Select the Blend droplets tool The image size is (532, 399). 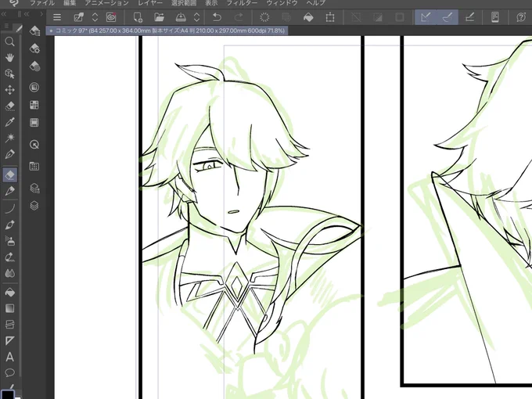(9, 274)
